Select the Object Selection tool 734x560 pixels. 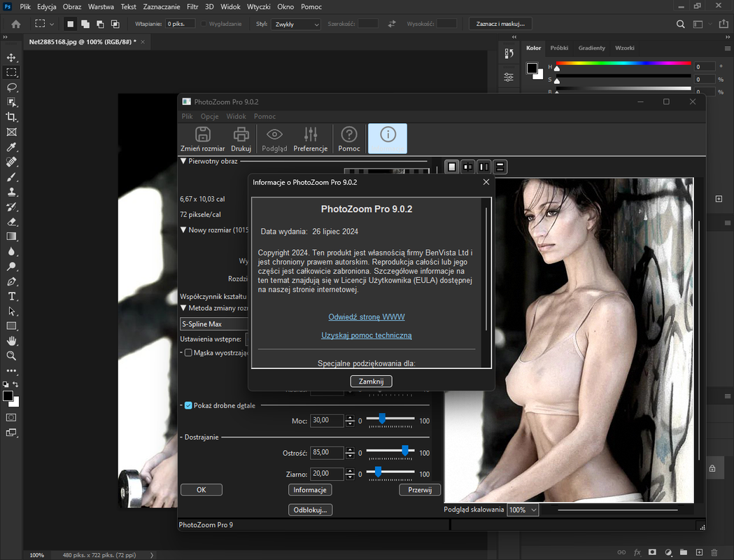tap(11, 102)
